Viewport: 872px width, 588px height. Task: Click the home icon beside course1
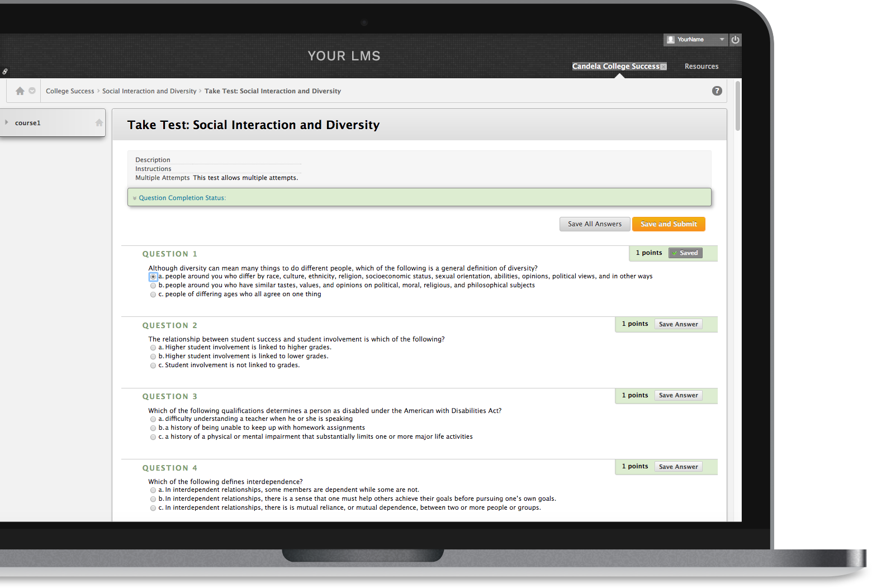coord(99,123)
